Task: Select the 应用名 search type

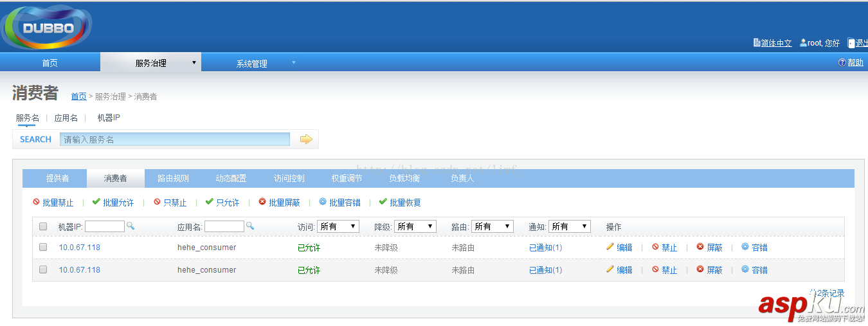Action: coord(66,118)
